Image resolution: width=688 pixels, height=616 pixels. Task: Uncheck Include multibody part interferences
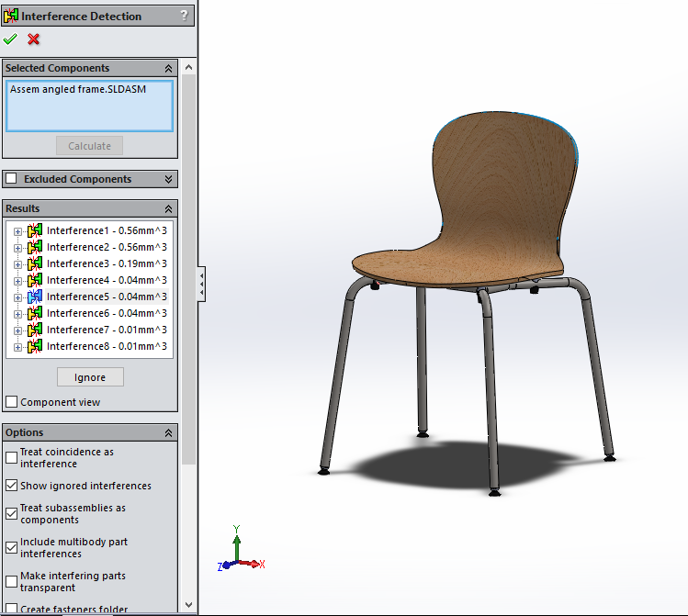coord(12,547)
